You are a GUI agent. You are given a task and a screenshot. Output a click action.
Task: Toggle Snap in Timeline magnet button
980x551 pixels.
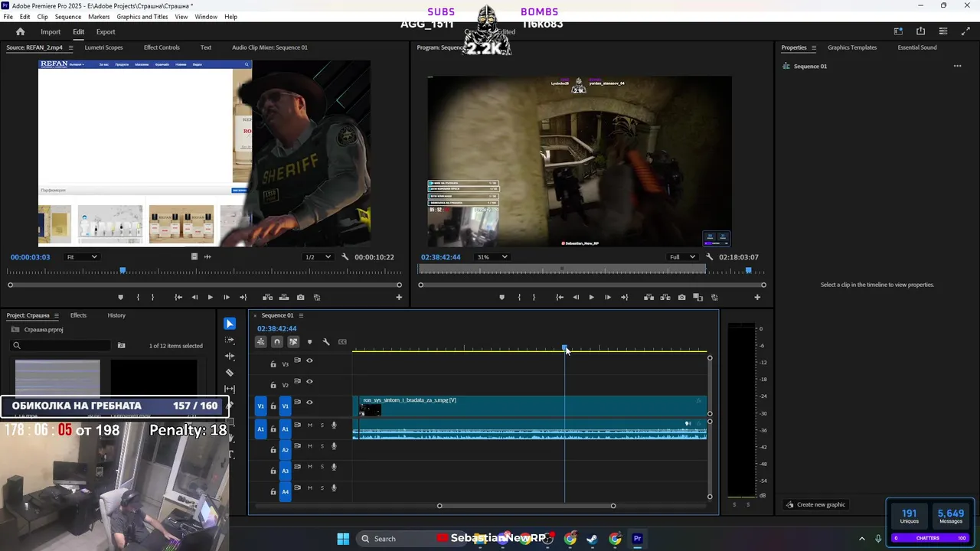click(277, 342)
